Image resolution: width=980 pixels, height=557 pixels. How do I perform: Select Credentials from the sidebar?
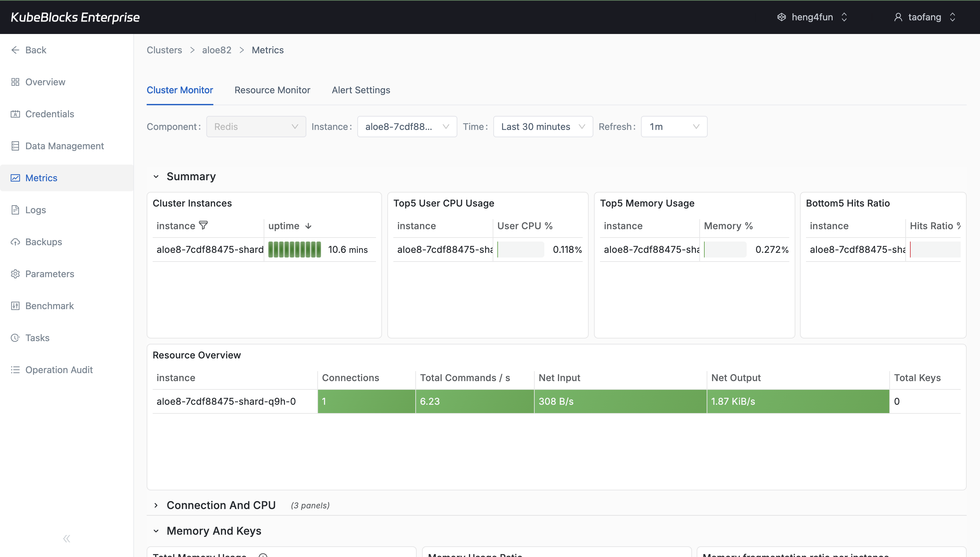[49, 114]
